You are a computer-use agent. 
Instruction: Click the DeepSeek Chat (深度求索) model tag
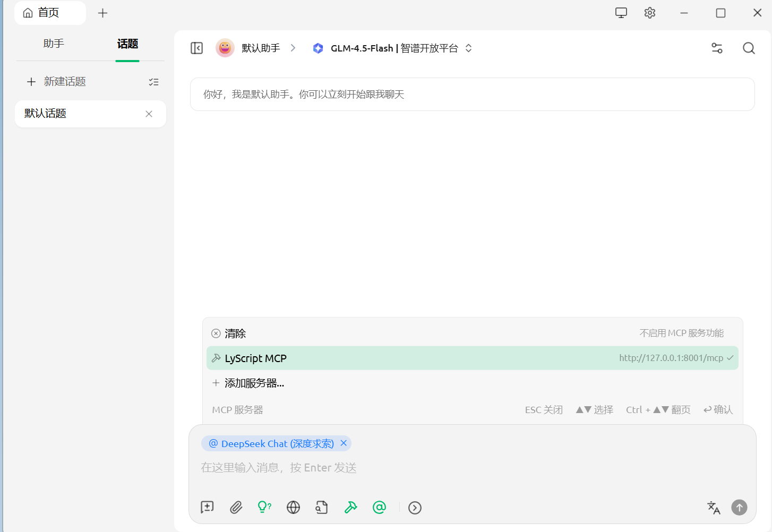click(x=277, y=443)
